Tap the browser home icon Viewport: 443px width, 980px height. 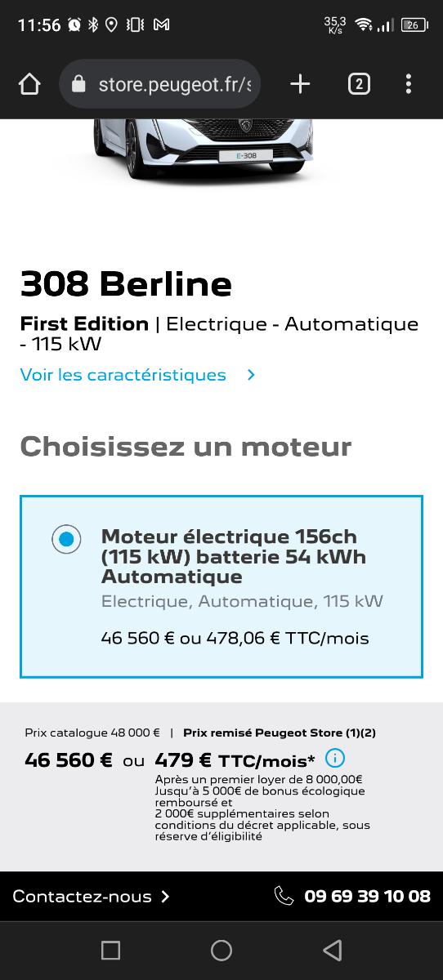click(x=29, y=84)
